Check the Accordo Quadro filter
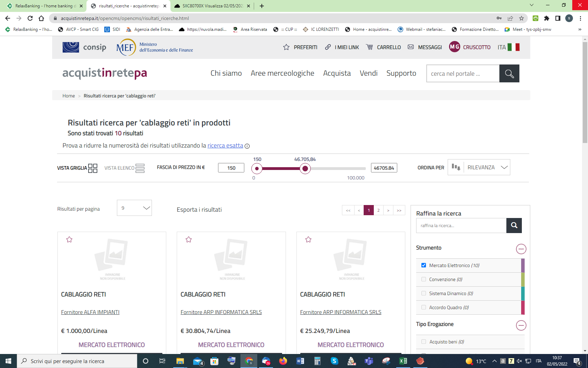The width and height of the screenshot is (588, 368). point(424,307)
